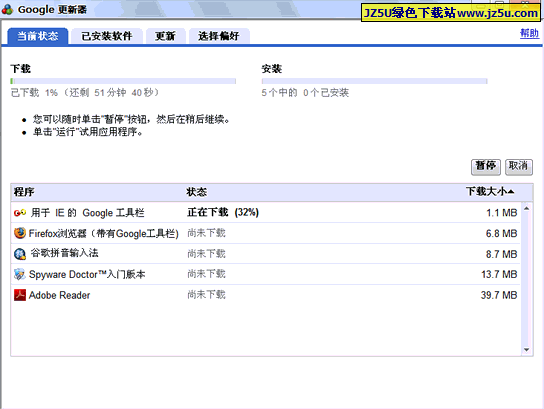Click the scrollbar down arrow in program list

pos(527,350)
